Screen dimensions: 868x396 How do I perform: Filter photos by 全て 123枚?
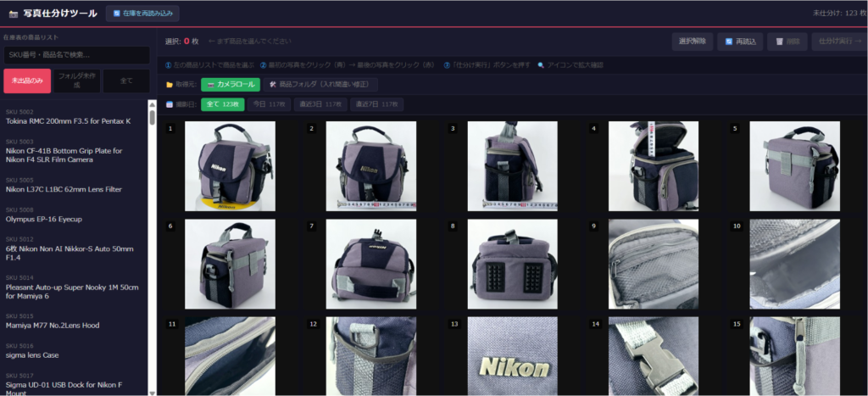223,104
